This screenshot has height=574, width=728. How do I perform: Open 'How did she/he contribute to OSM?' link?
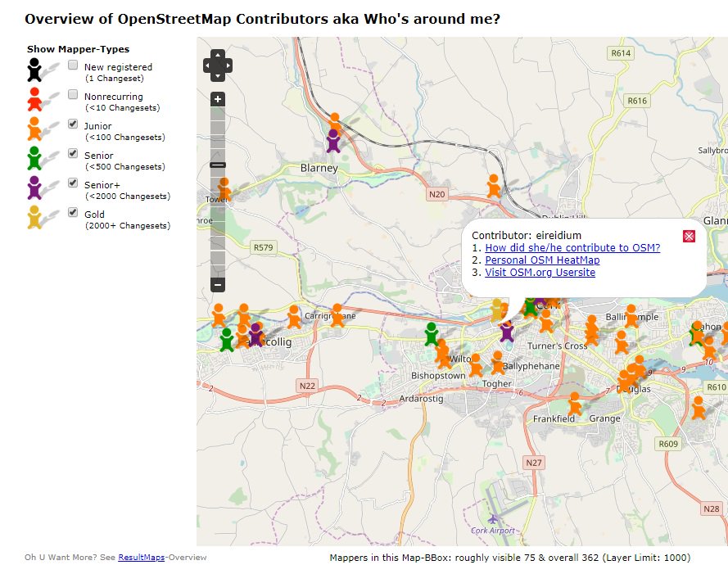click(572, 247)
